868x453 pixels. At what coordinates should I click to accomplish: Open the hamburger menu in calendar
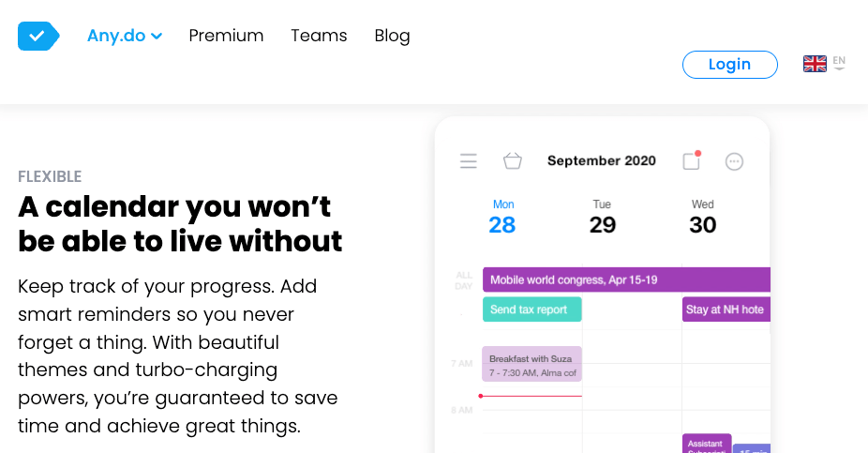[x=469, y=161]
